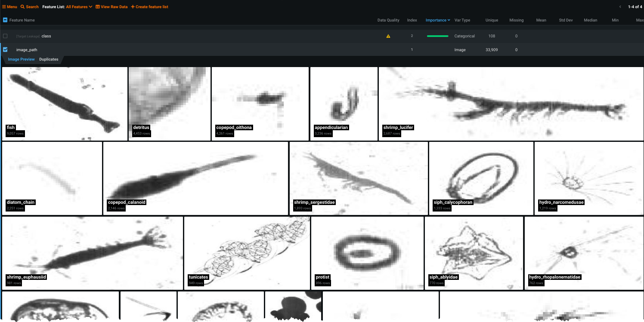Click the previous page arrow icon

(620, 7)
